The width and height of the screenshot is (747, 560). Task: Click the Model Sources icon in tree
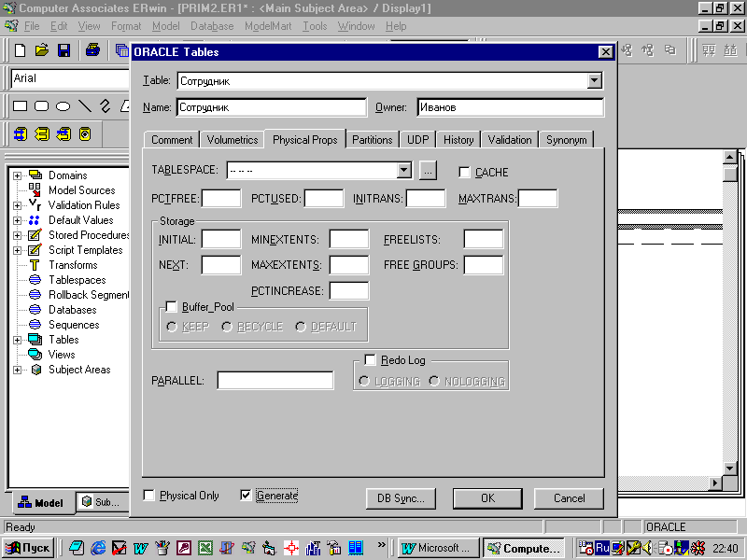[35, 189]
